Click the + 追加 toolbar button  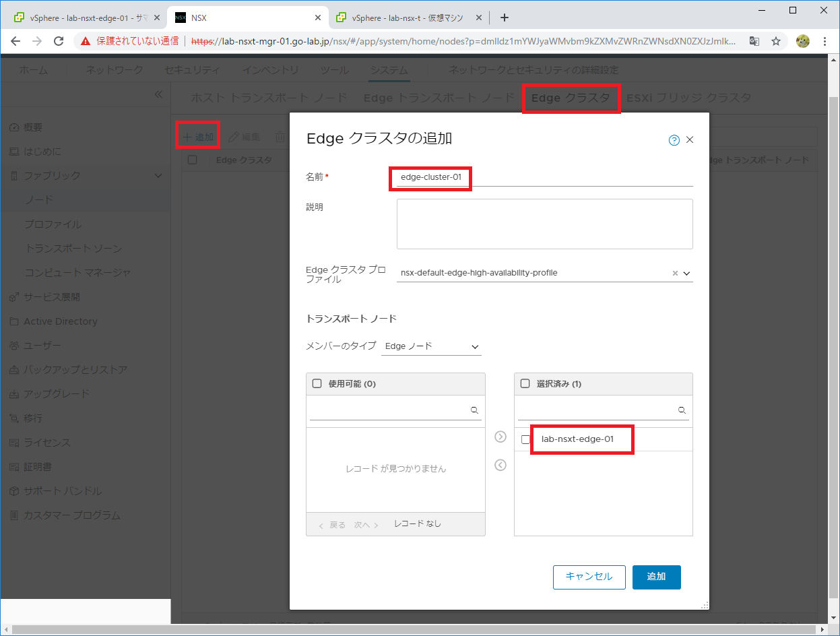[198, 137]
